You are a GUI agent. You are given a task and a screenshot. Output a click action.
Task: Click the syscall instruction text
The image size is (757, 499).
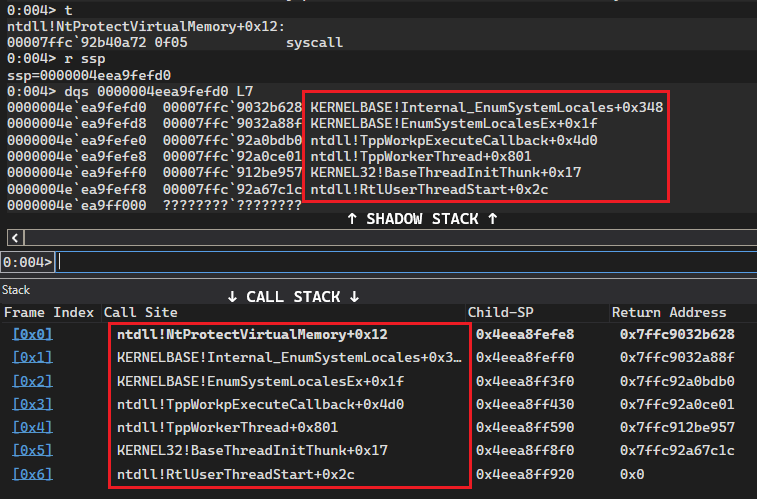314,42
